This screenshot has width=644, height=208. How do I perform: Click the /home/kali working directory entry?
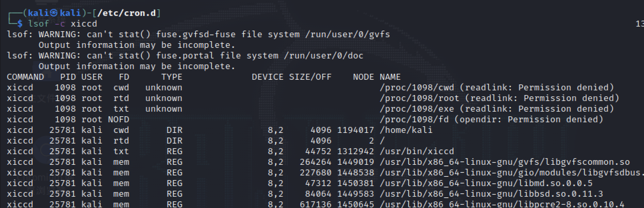(x=406, y=130)
